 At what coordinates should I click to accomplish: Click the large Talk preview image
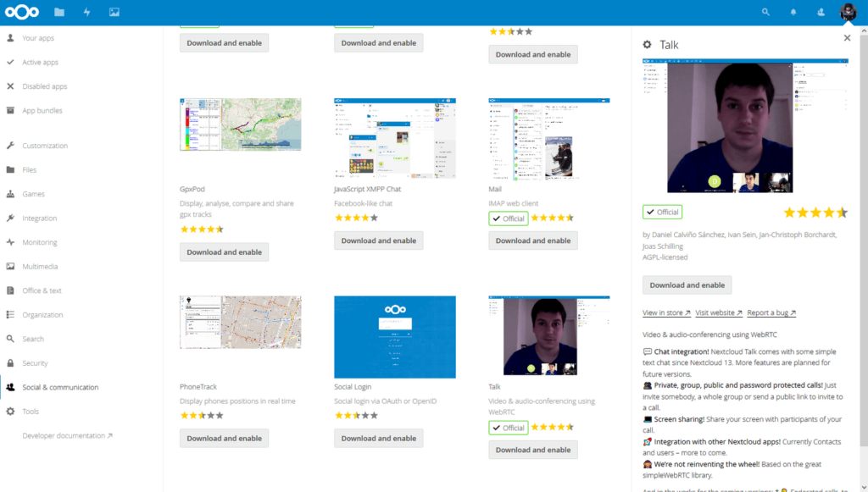pyautogui.click(x=745, y=126)
